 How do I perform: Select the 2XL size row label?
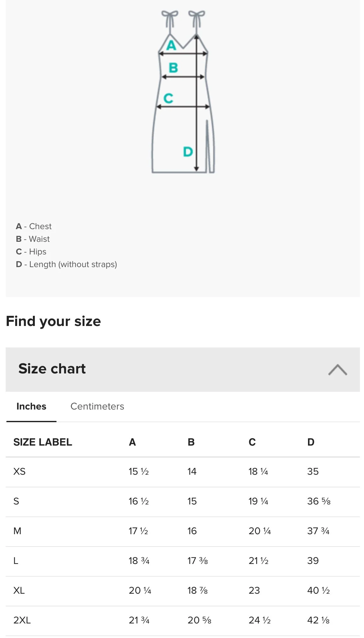[x=22, y=620]
